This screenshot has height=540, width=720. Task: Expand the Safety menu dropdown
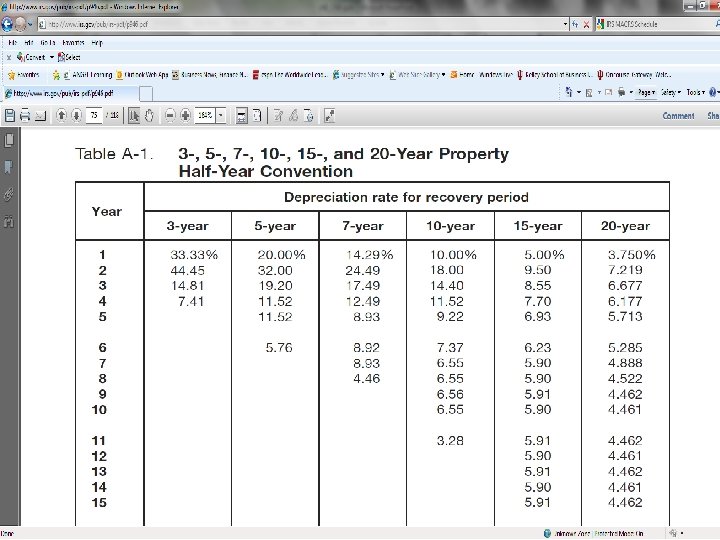click(670, 92)
